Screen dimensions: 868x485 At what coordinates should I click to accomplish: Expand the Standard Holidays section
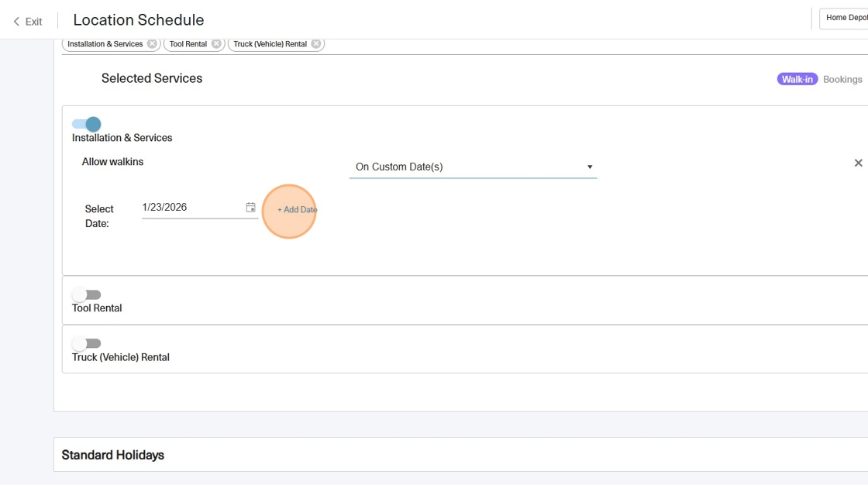tap(112, 455)
